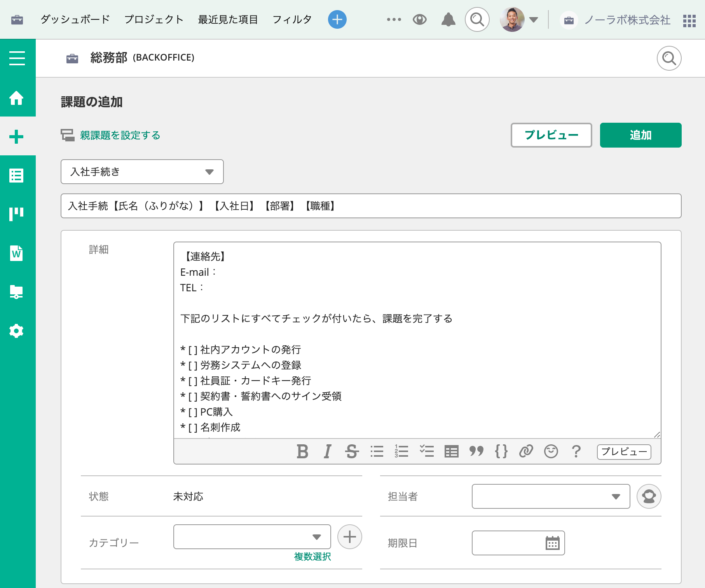Expand the 入社手続き issue type dropdown

(142, 172)
